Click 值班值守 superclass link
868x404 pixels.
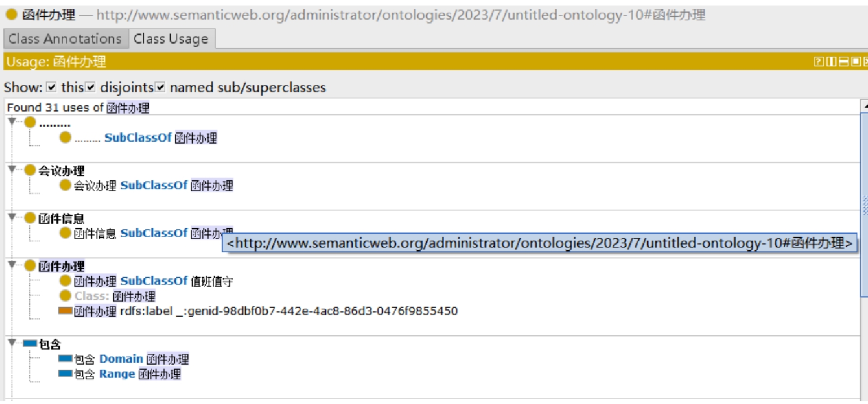pyautogui.click(x=212, y=282)
